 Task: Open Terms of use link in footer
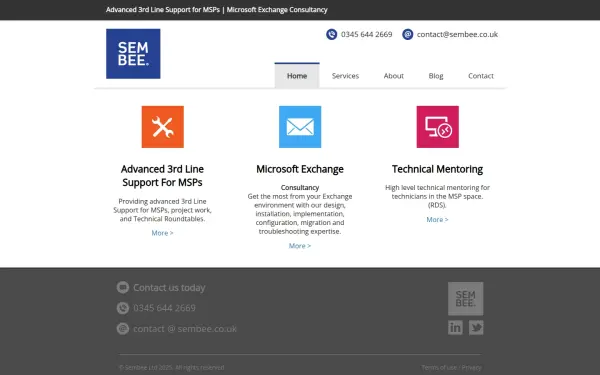pos(439,368)
